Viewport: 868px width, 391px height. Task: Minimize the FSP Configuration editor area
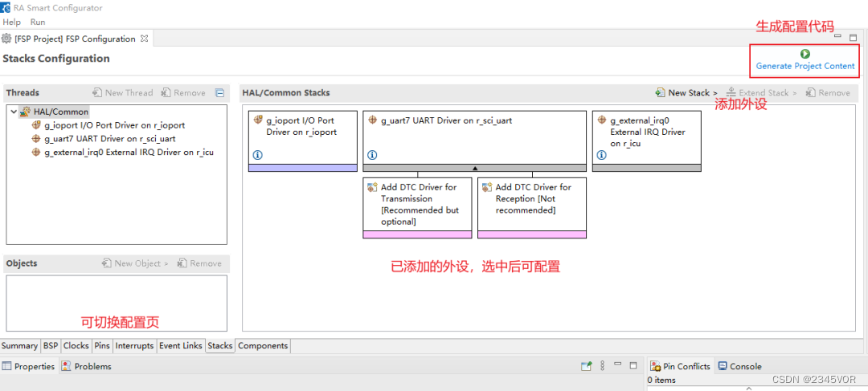(x=837, y=36)
